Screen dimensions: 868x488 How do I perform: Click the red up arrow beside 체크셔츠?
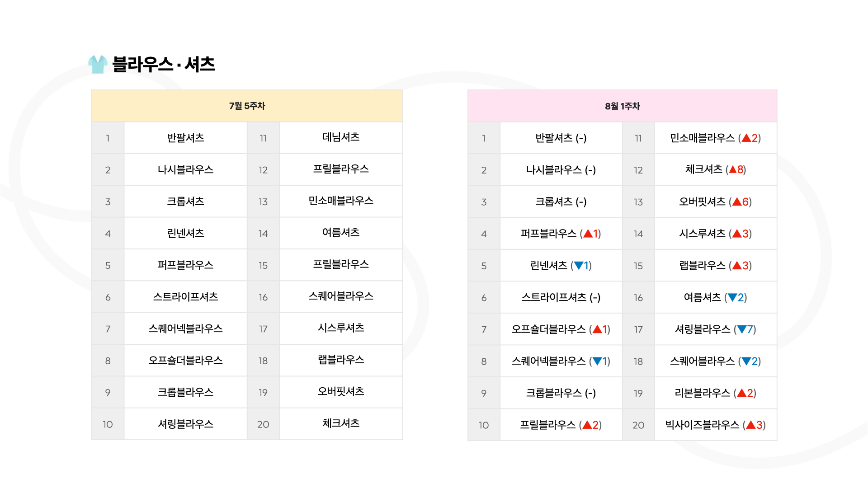pos(733,170)
